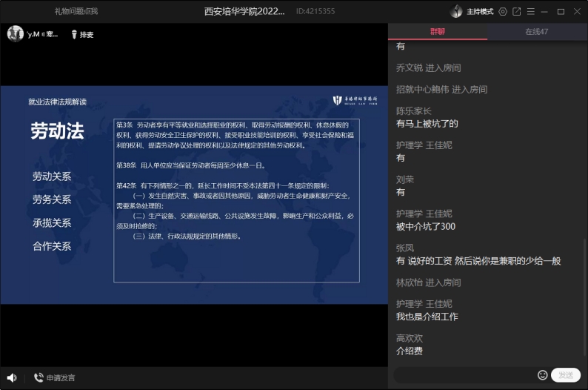Toggle 主持模式 host mode

(480, 11)
